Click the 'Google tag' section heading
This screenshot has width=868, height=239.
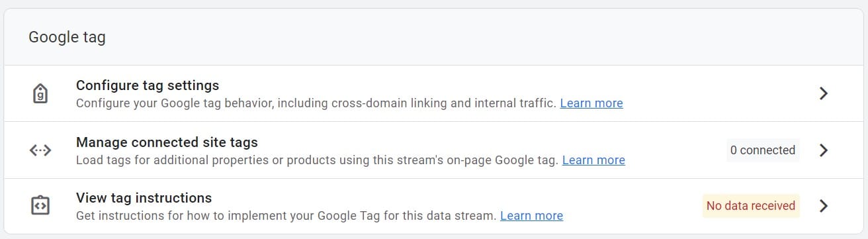pos(67,38)
